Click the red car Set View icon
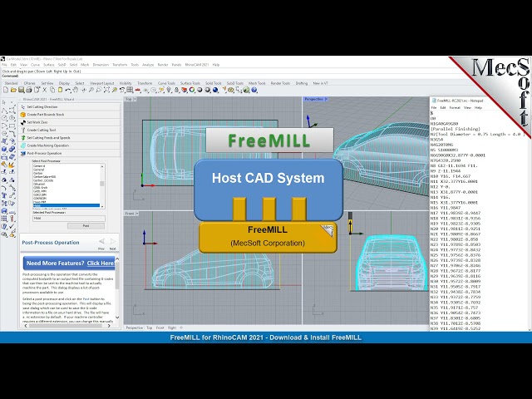The width and height of the screenshot is (532, 399). pos(137,90)
